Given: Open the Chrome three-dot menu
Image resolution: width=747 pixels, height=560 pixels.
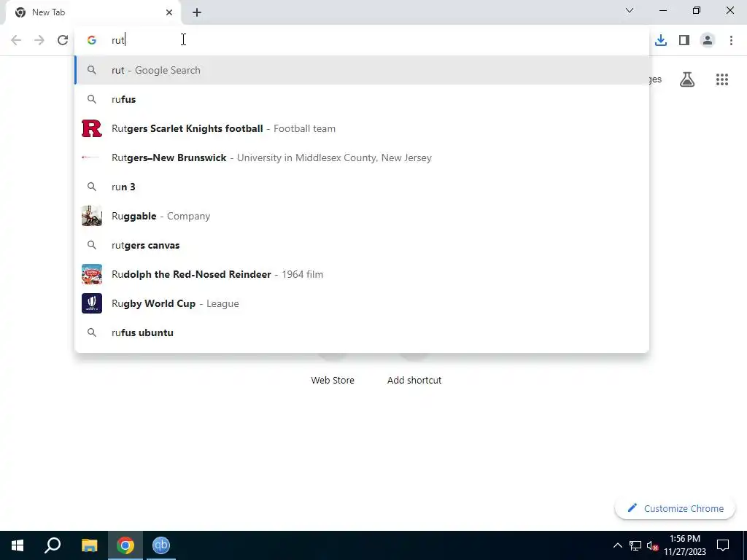Looking at the screenshot, I should click(x=731, y=40).
